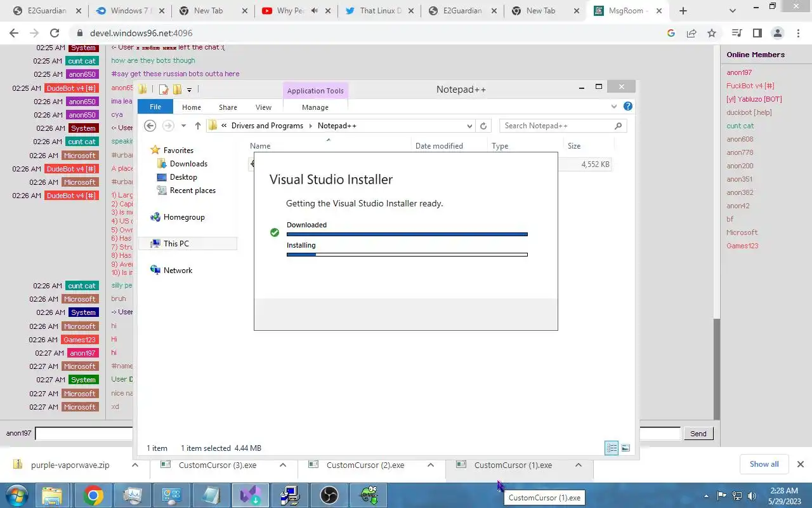Open Windows Explorer from the taskbar

click(x=52, y=495)
